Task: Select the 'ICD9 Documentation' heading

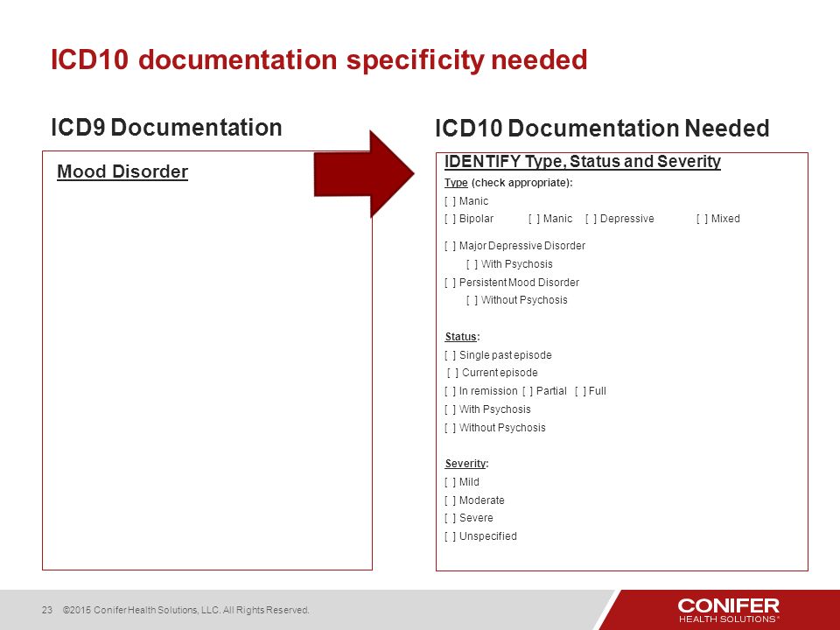Action: pos(166,128)
